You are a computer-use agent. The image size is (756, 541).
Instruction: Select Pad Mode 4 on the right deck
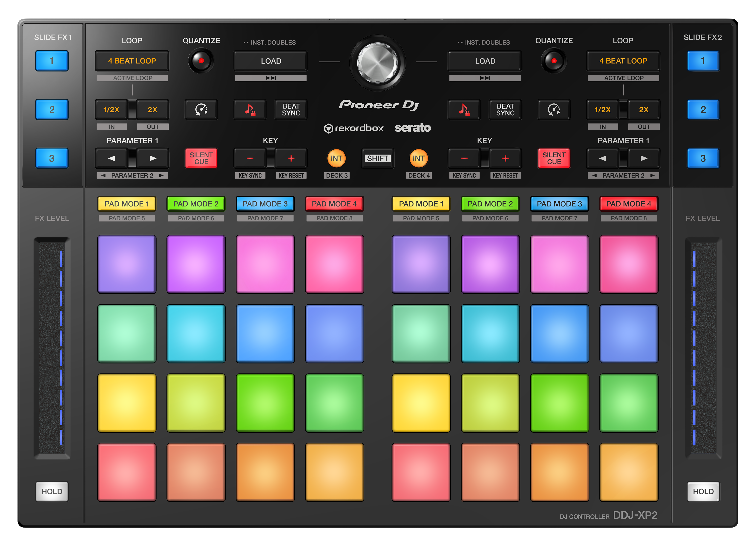[628, 204]
